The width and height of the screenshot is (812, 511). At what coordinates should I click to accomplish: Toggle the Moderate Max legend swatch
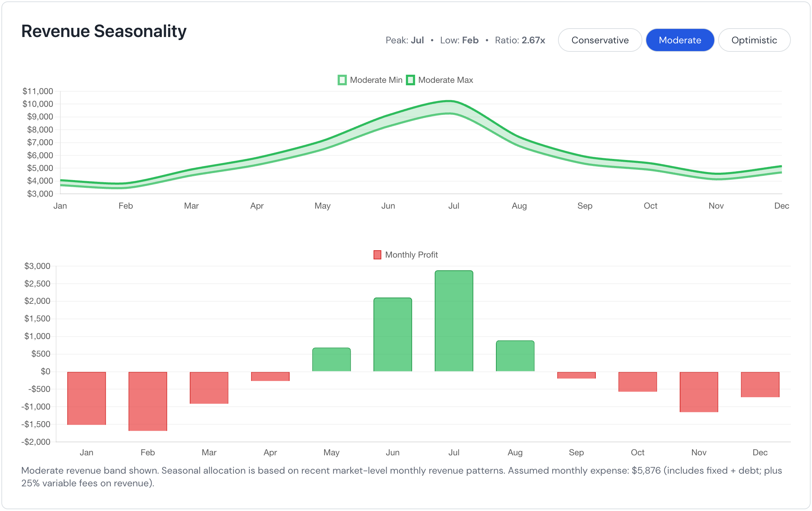pos(410,80)
